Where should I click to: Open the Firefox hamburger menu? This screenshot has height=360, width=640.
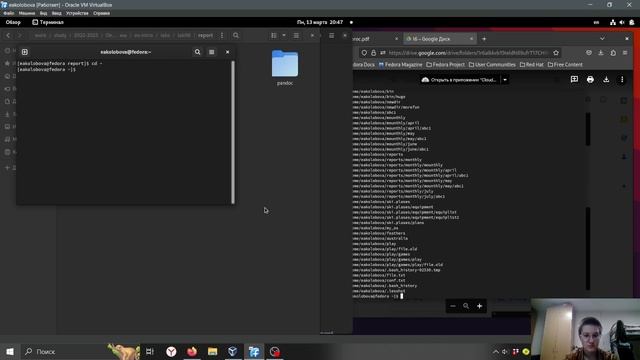tap(625, 53)
